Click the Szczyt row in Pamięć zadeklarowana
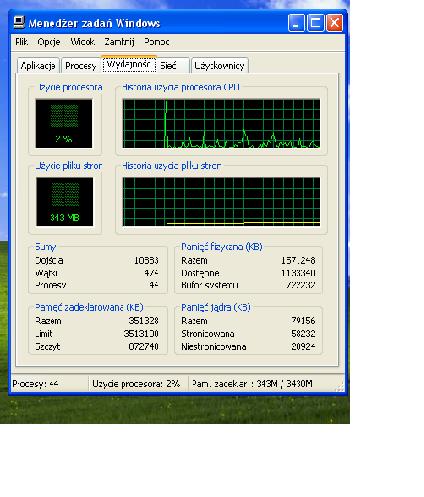This screenshot has height=497, width=424. point(97,347)
